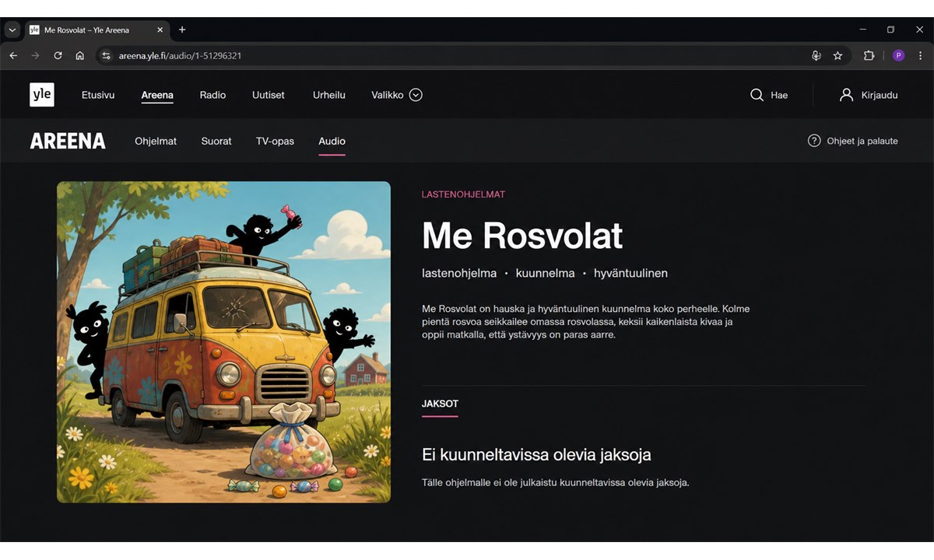Open the Ohjeet ja palaute link

(853, 141)
